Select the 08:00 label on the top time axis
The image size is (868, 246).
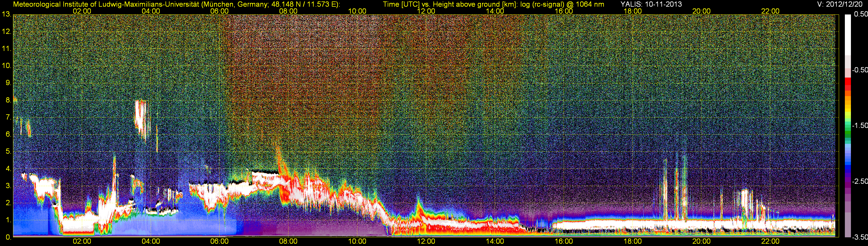[x=288, y=11]
